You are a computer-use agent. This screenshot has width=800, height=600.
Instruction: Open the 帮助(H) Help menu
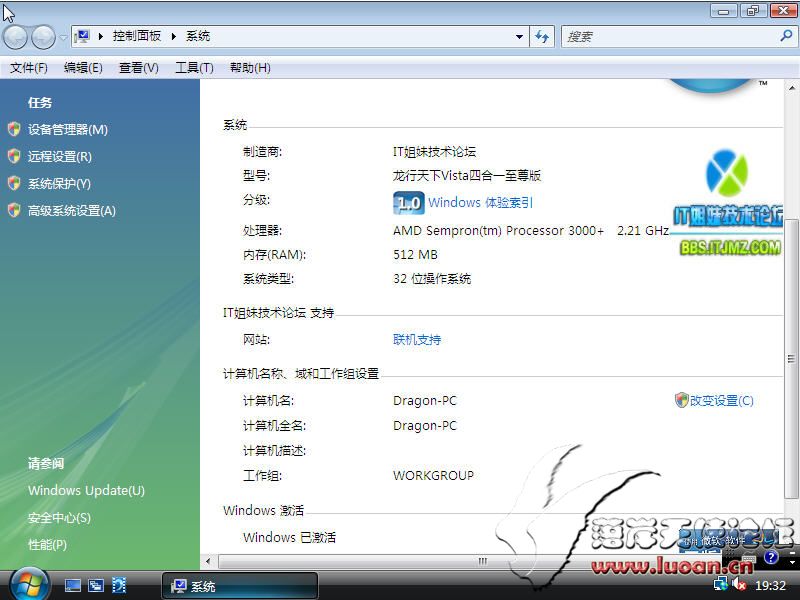pyautogui.click(x=250, y=68)
